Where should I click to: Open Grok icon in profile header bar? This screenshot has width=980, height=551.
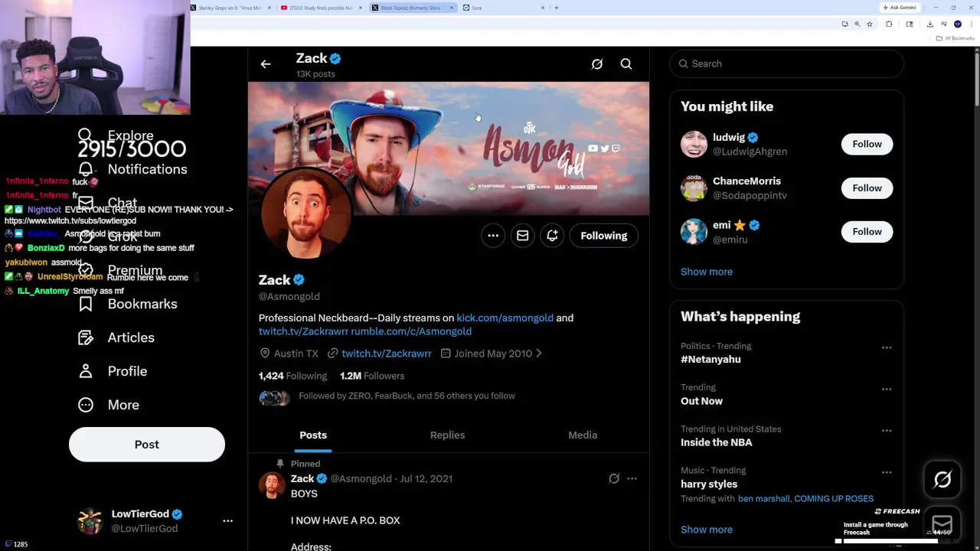click(x=597, y=64)
